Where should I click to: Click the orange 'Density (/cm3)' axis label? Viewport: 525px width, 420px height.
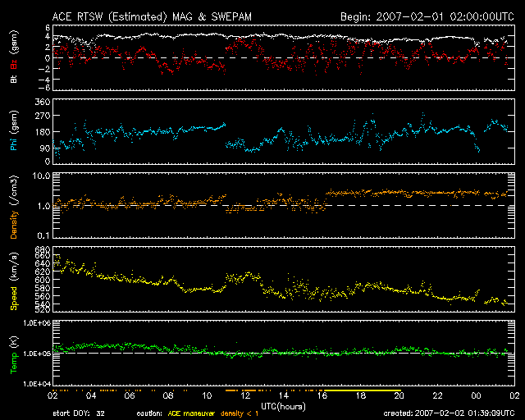tap(14, 207)
